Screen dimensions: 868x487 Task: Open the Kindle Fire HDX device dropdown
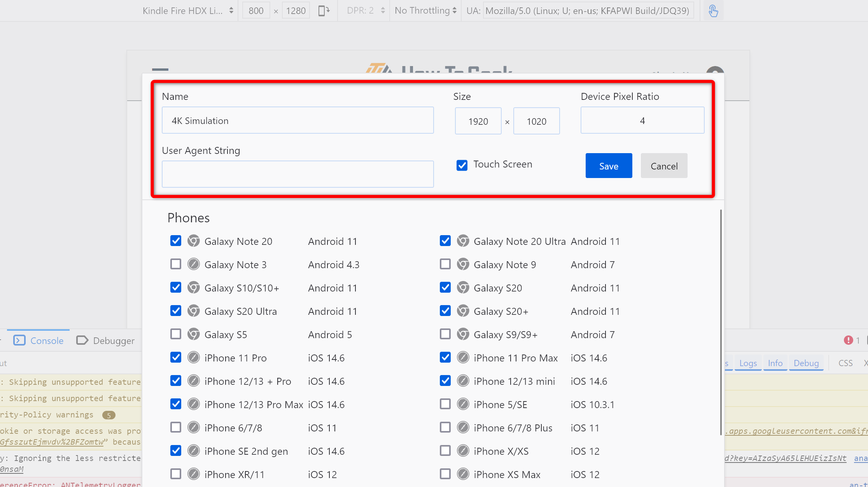188,10
